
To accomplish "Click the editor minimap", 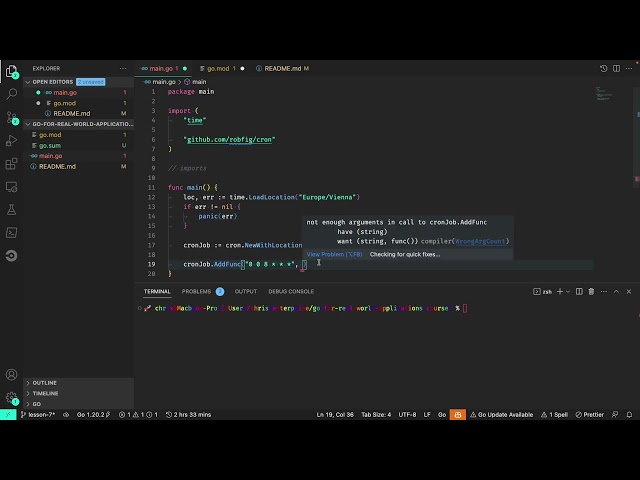I will pyautogui.click(x=604, y=94).
